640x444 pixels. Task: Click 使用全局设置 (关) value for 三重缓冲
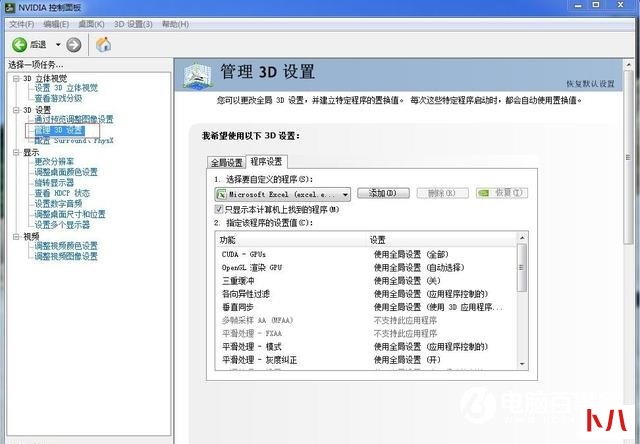point(407,281)
